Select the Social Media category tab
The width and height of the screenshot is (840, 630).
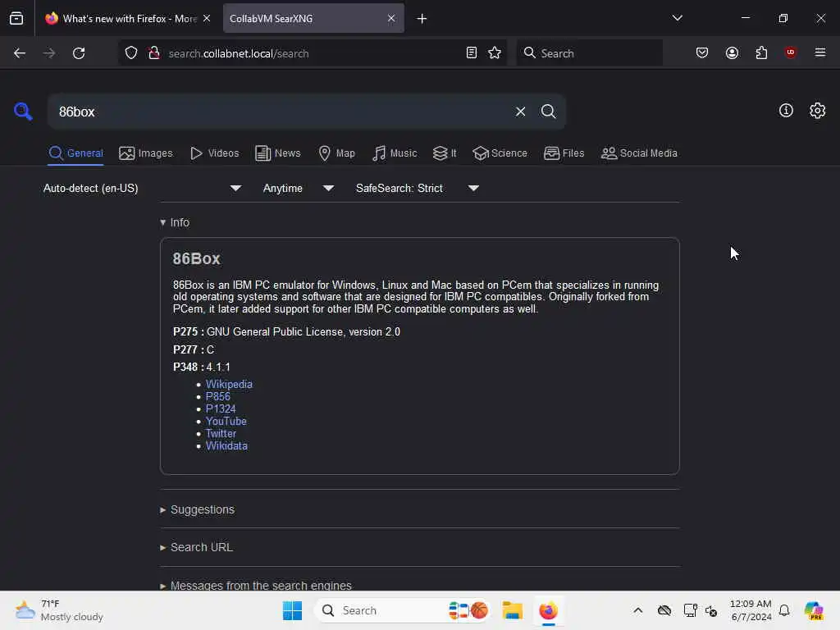point(639,153)
